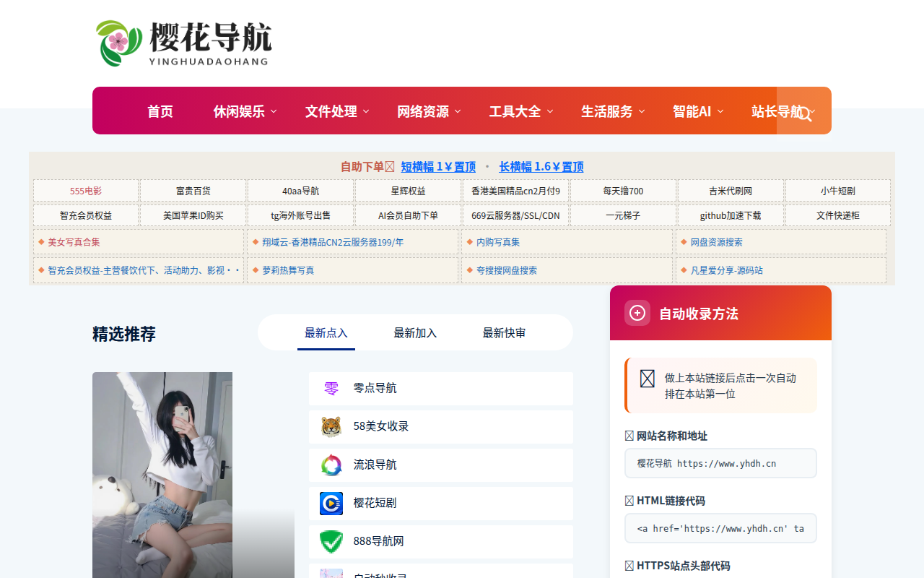
Task: Open the 网络资源 menu item
Action: click(423, 111)
